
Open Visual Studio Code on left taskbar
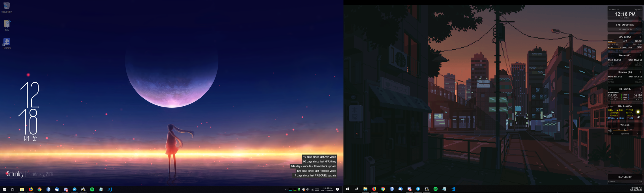110,189
